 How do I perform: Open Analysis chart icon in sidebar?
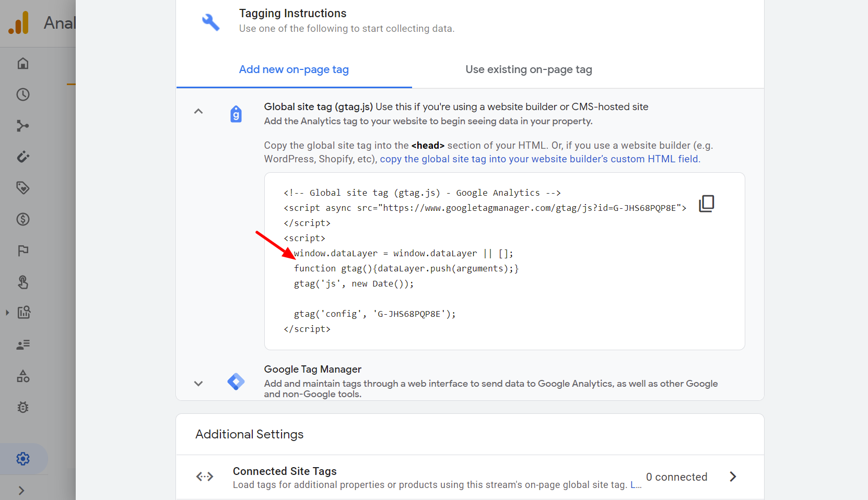point(24,313)
